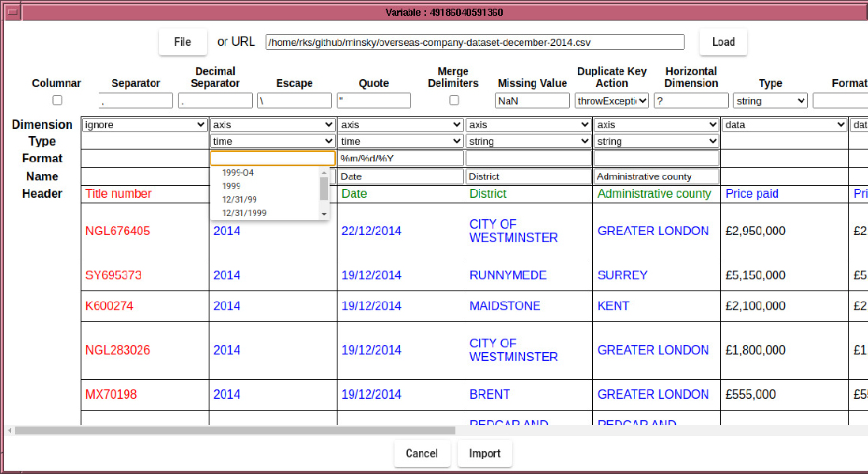The image size is (868, 474).
Task: Click the horizontal scrollbar thumb
Action: [x=236, y=430]
